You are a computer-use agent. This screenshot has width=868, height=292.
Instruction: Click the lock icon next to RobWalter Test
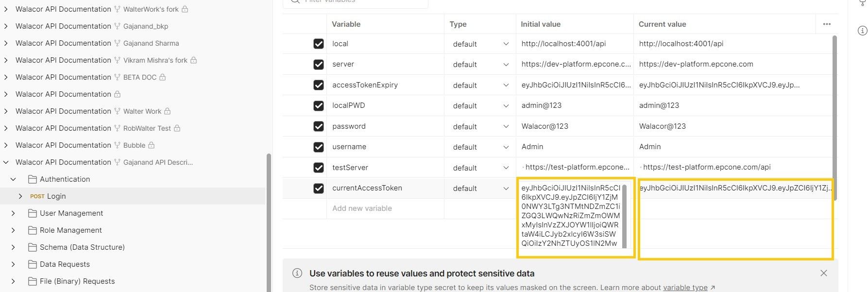point(177,128)
